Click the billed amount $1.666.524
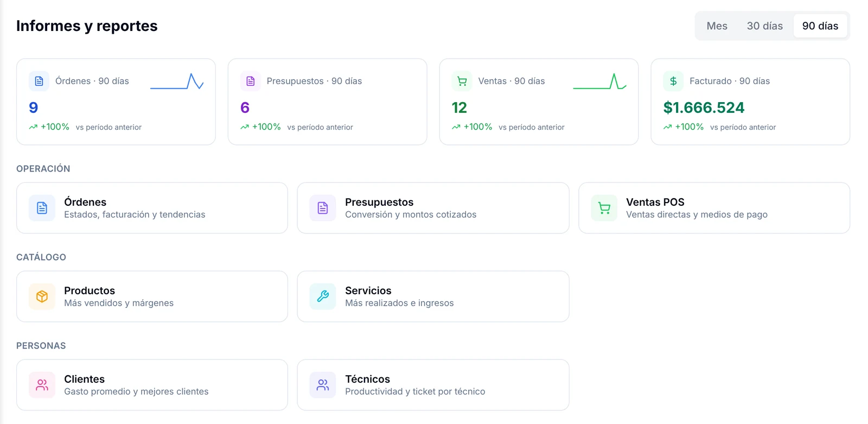The height and width of the screenshot is (424, 868). [x=704, y=107]
